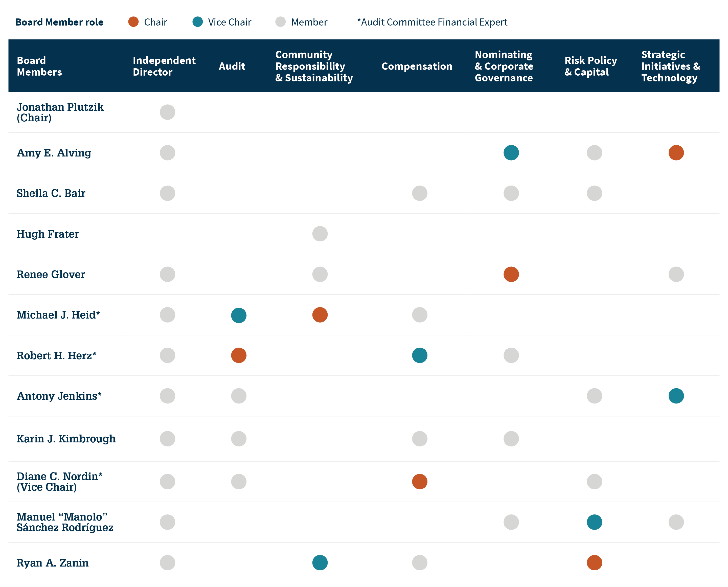Select Manuel Sánchez's Risk Policy Vice Chair dot
728x587 pixels.
(x=595, y=522)
